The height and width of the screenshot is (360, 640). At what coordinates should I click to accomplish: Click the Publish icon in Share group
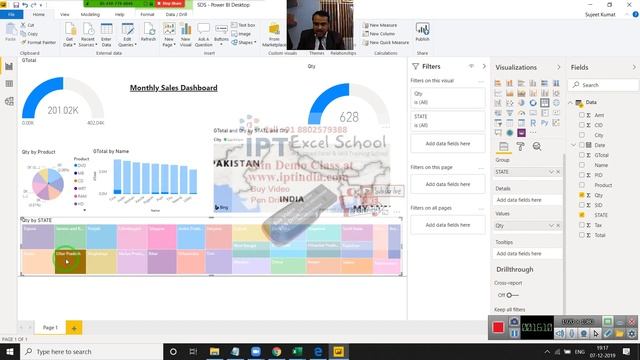(x=422, y=32)
